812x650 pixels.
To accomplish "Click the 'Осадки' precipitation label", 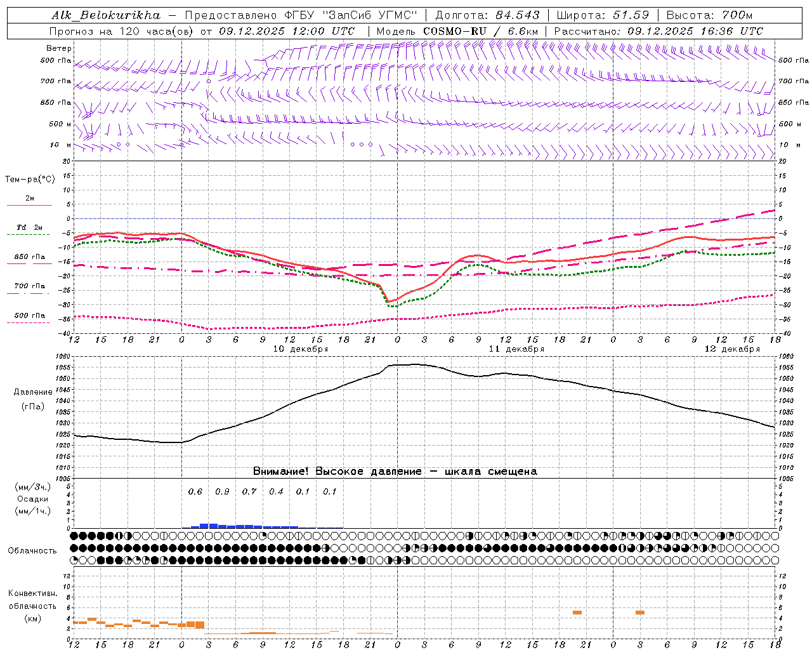I will click(33, 499).
